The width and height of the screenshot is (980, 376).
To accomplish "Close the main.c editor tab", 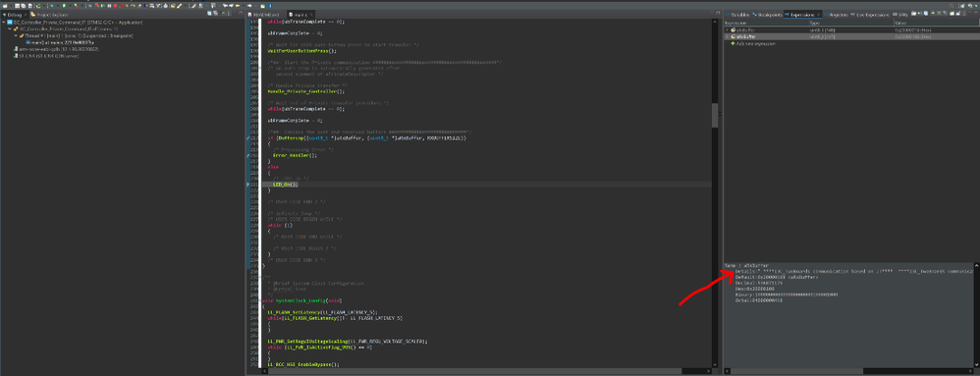I will (x=312, y=15).
